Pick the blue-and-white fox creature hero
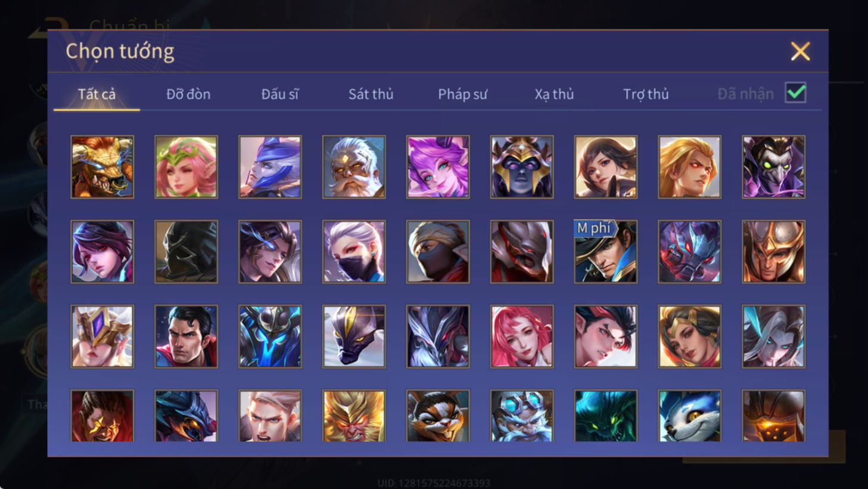 pos(689,416)
